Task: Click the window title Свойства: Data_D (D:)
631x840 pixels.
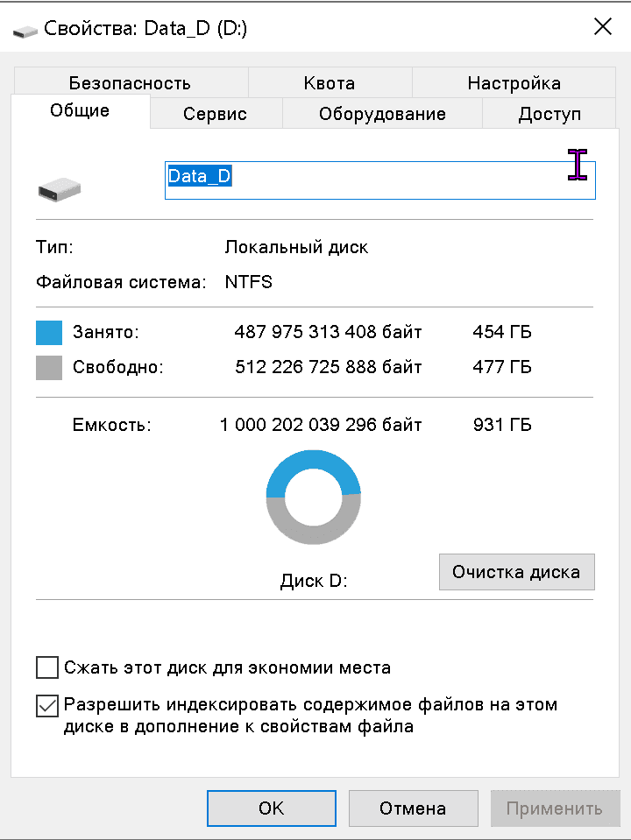Action: pyautogui.click(x=145, y=28)
